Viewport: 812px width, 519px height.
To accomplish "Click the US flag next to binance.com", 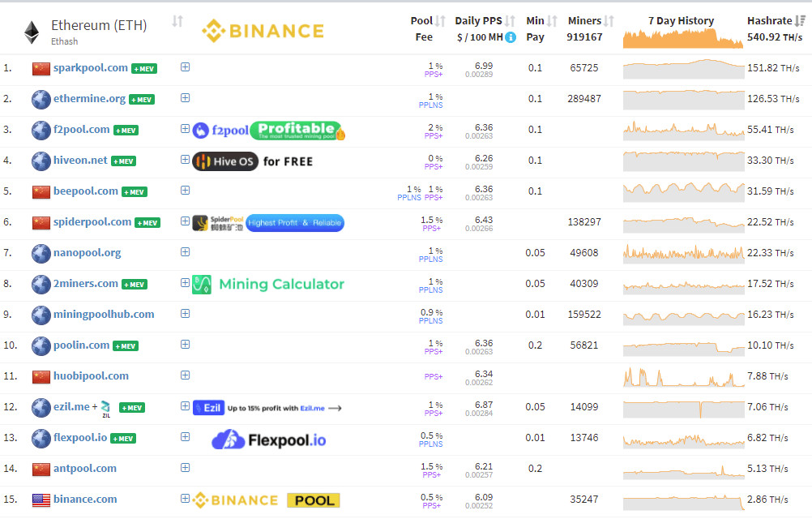I will (41, 500).
